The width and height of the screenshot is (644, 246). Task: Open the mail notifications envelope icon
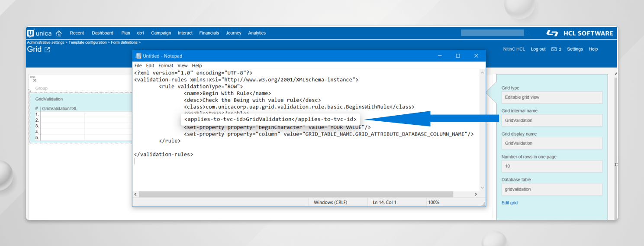(554, 49)
